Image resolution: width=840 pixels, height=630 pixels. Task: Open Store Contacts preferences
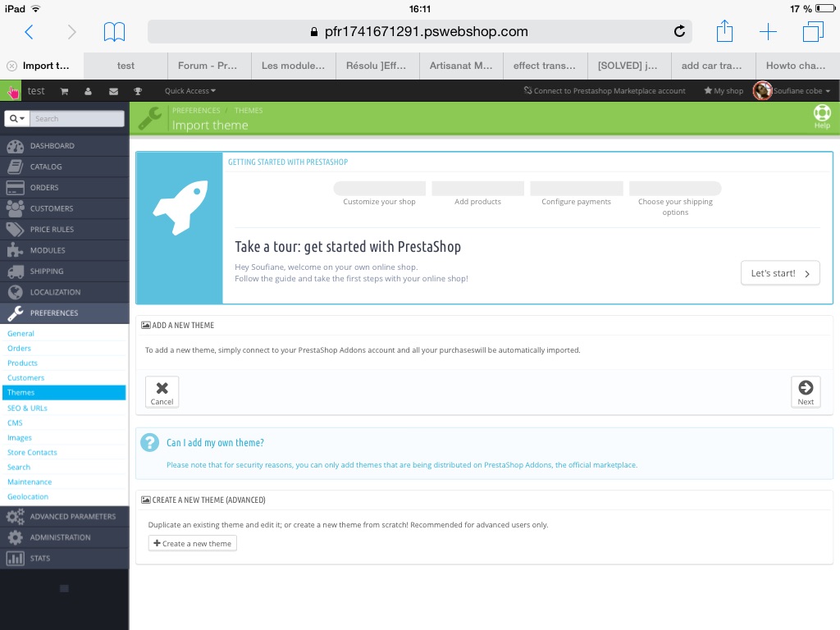(x=32, y=452)
